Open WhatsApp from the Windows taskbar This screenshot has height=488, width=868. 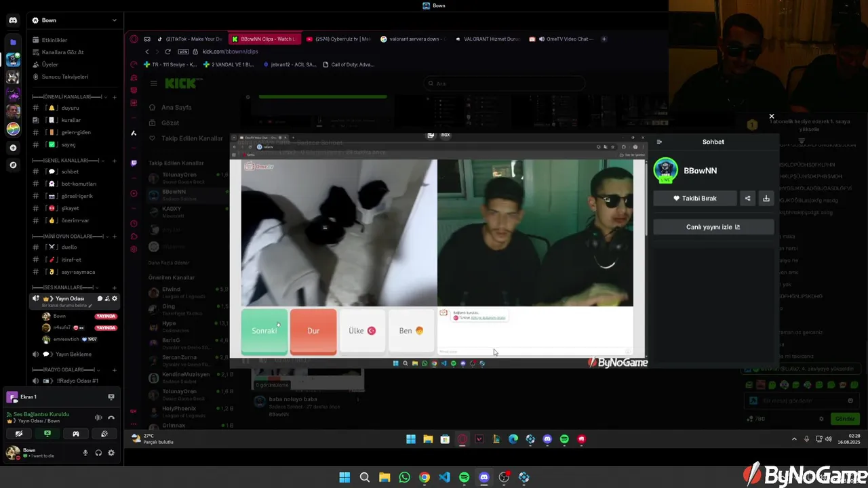tap(404, 477)
